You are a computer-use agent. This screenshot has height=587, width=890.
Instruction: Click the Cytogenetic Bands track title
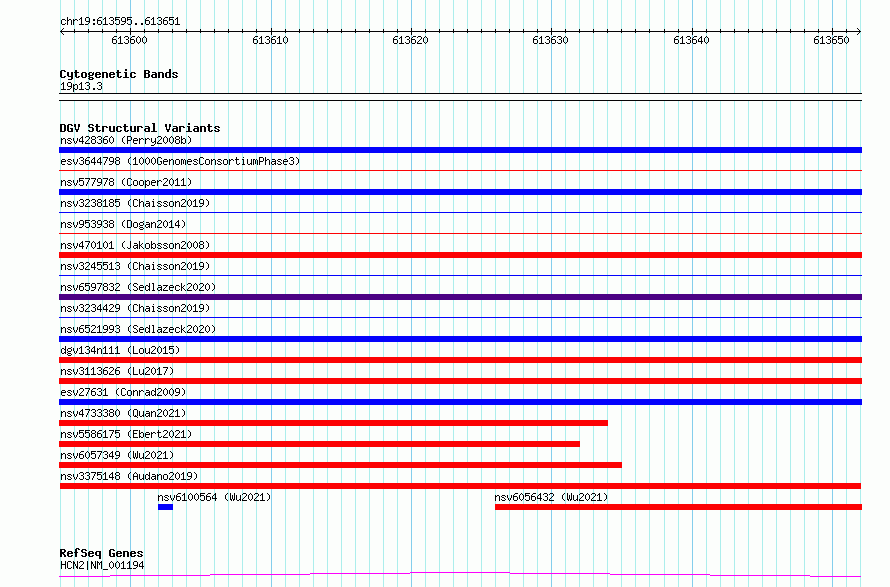pyautogui.click(x=119, y=74)
